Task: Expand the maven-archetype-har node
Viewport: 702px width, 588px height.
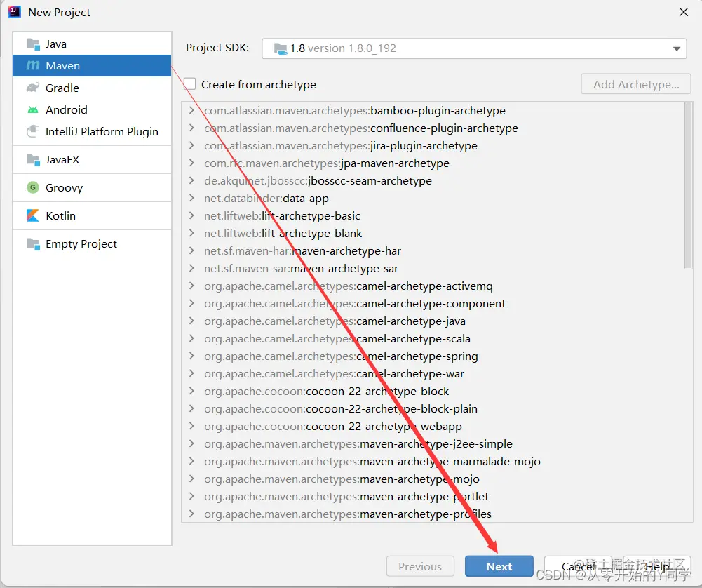Action: 191,250
